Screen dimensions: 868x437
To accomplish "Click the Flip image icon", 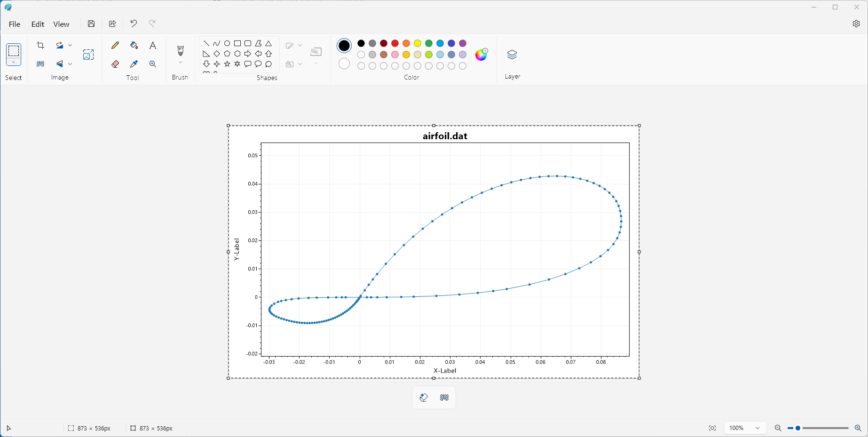I will click(59, 64).
